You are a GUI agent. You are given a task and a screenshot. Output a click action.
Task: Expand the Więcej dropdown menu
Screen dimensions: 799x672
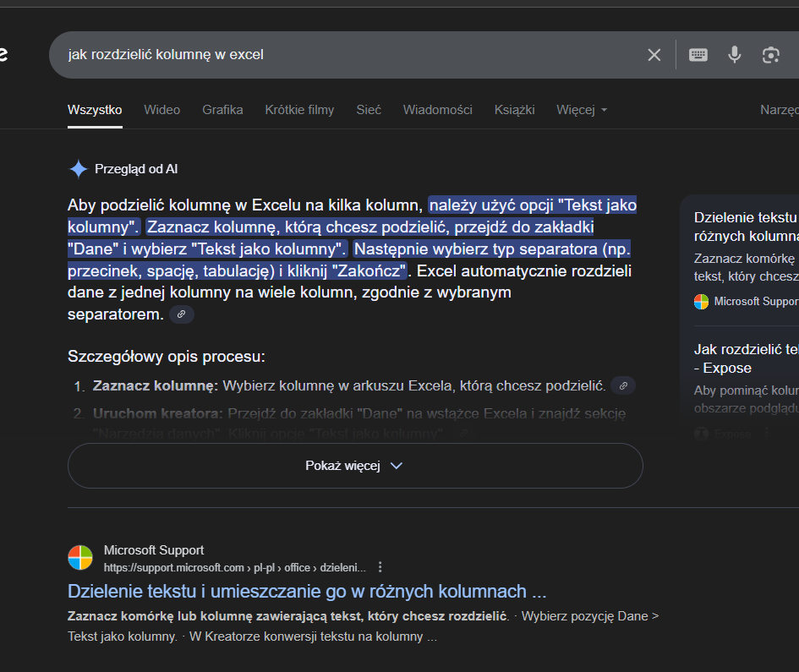582,110
